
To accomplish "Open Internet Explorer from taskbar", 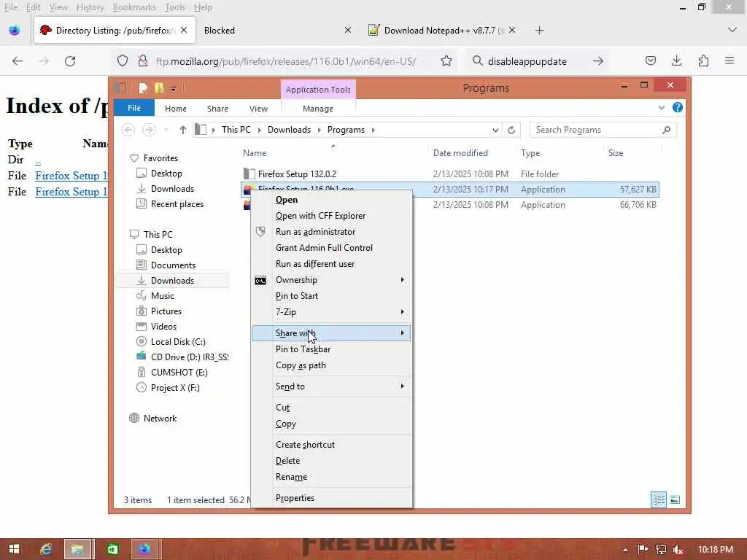I will 46,549.
